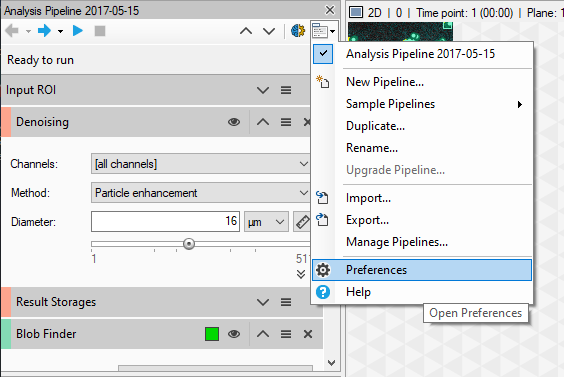The image size is (564, 377).
Task: Open the Denoising hamburger menu icon
Action: tap(286, 122)
